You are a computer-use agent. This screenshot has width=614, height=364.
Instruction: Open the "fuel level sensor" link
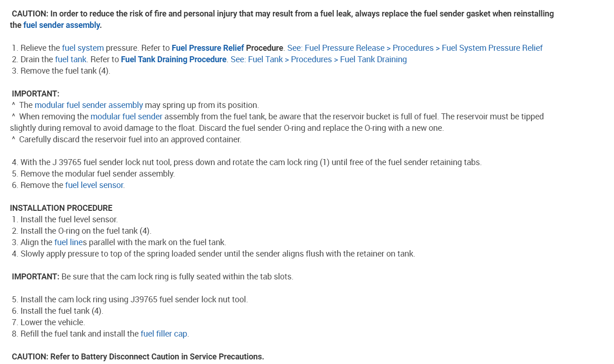[94, 185]
